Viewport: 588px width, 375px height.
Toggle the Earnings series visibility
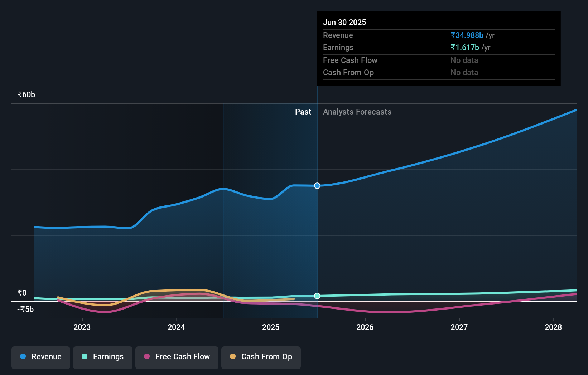pyautogui.click(x=103, y=357)
